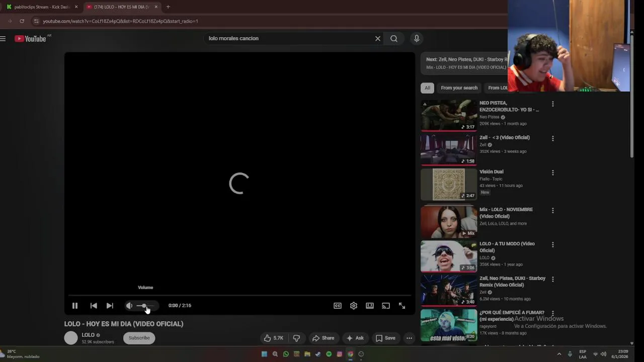Image resolution: width=644 pixels, height=362 pixels.
Task: Open the 'LOLO - A TU MODO' video title
Action: click(507, 247)
